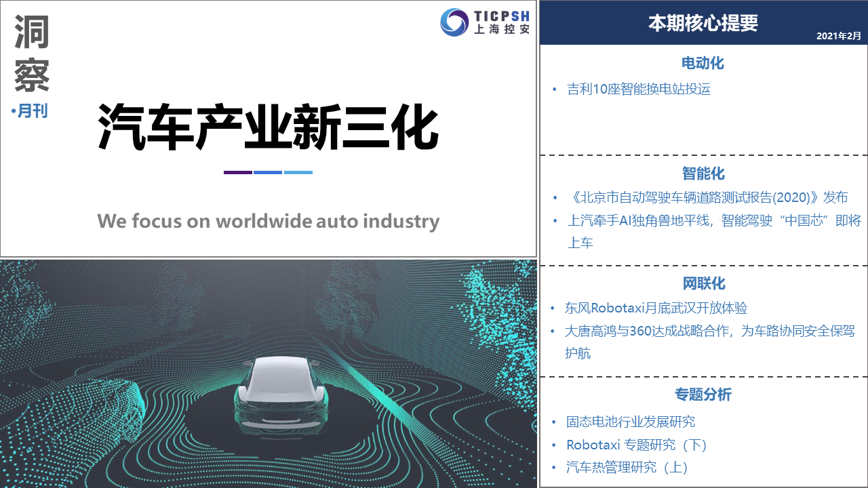The image size is (868, 488).
Task: Click the purple bar under the headline
Action: (237, 172)
